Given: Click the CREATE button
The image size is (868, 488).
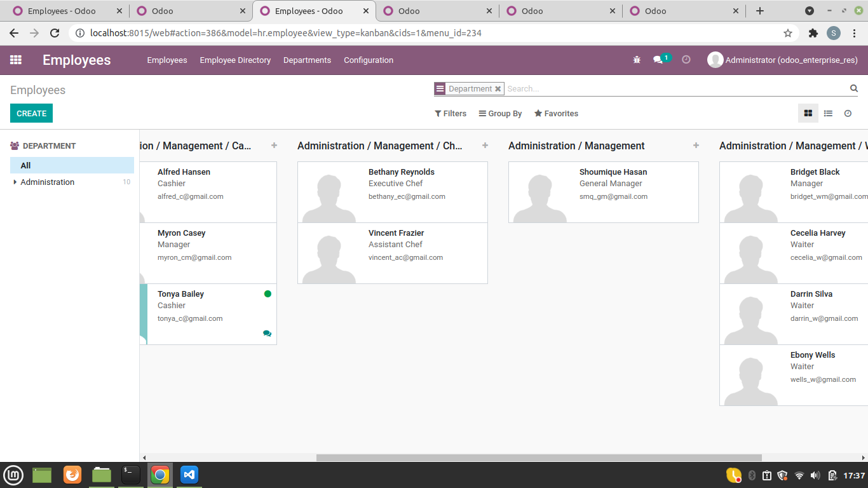Looking at the screenshot, I should [x=31, y=113].
